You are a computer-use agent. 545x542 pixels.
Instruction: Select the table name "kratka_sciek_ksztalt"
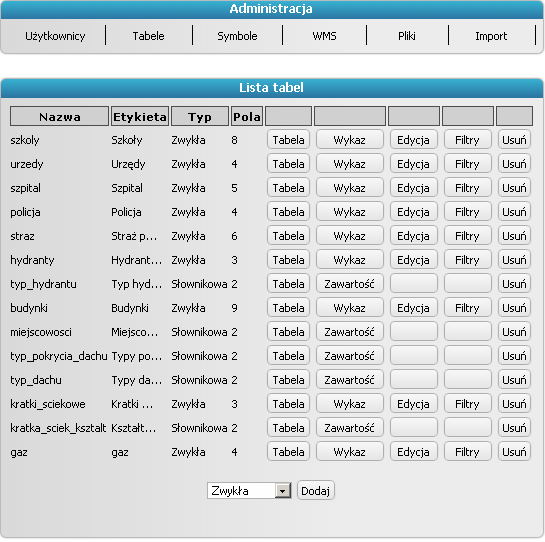tap(58, 428)
